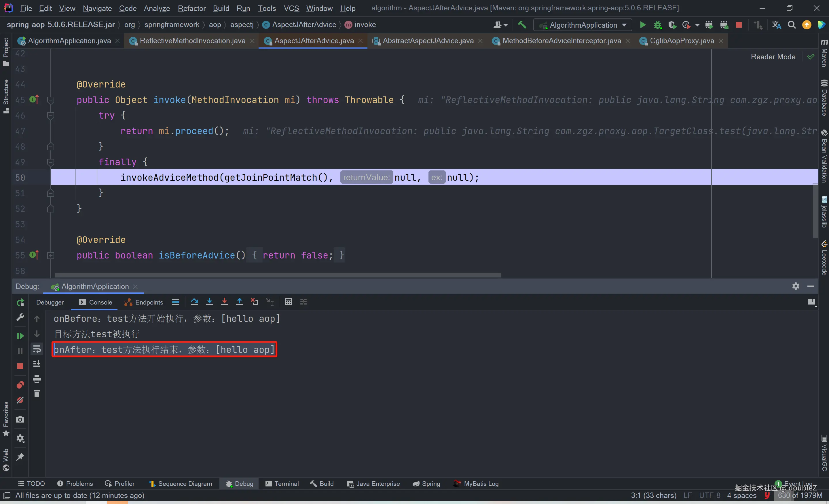Collapse the invoke method fold at line 45

click(51, 100)
